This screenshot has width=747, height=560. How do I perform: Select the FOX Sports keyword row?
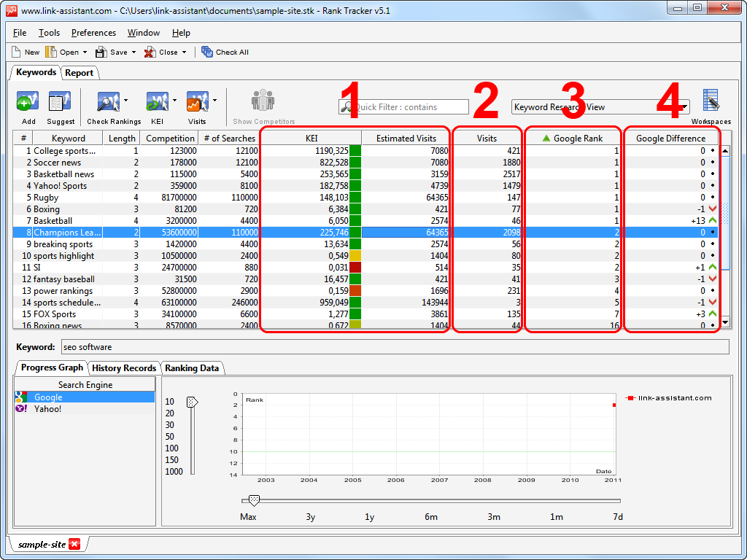click(366, 314)
